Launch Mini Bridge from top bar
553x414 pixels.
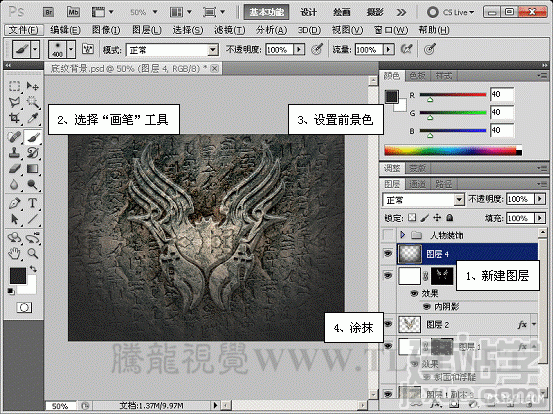[73, 12]
